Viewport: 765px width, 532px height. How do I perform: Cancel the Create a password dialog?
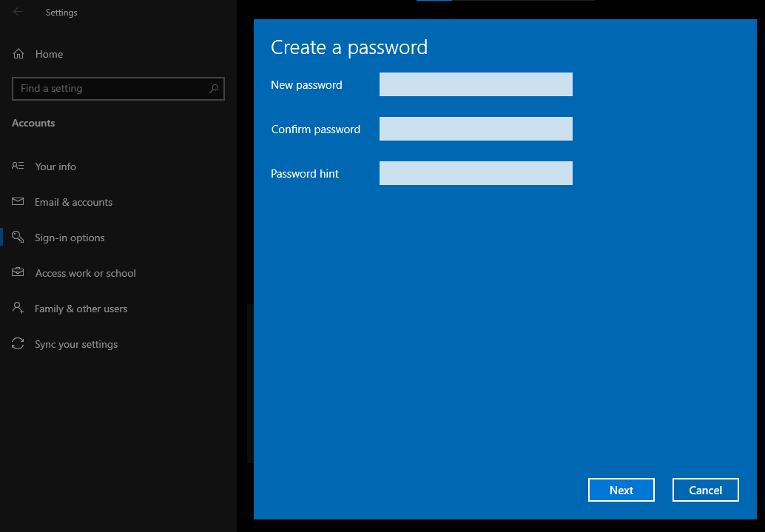(705, 490)
